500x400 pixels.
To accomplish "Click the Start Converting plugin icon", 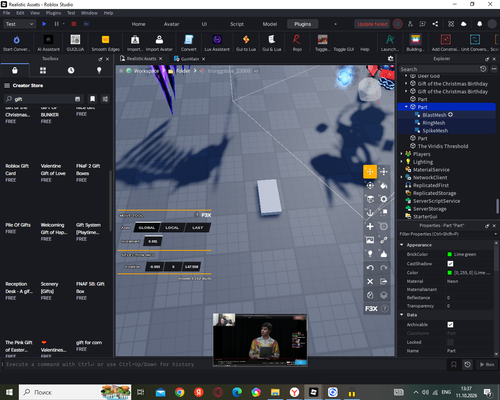I will [16, 43].
